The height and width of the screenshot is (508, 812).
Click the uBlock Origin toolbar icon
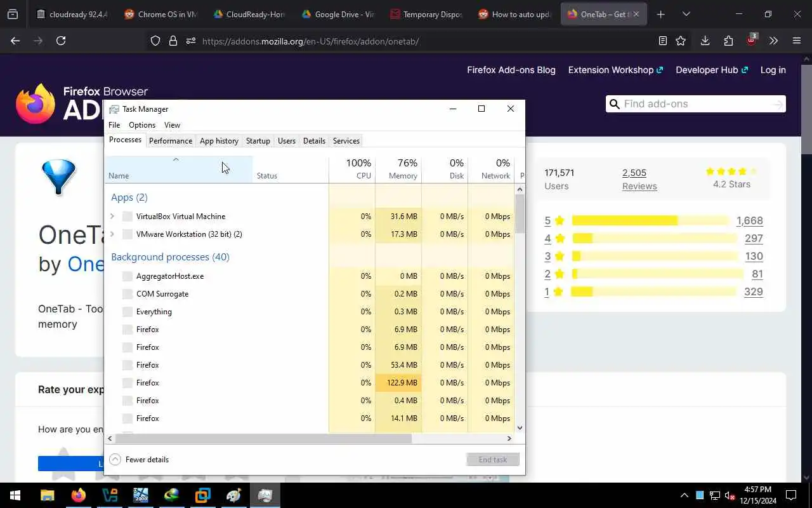[752, 39]
